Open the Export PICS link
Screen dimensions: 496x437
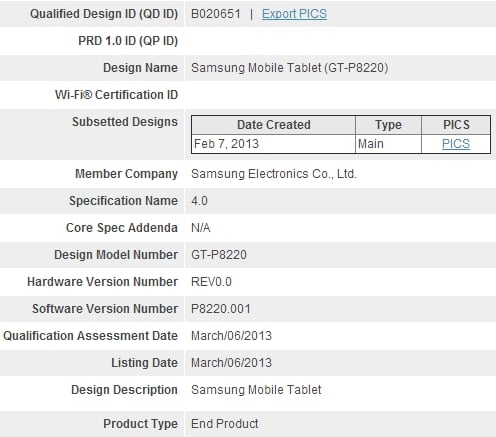pos(294,14)
